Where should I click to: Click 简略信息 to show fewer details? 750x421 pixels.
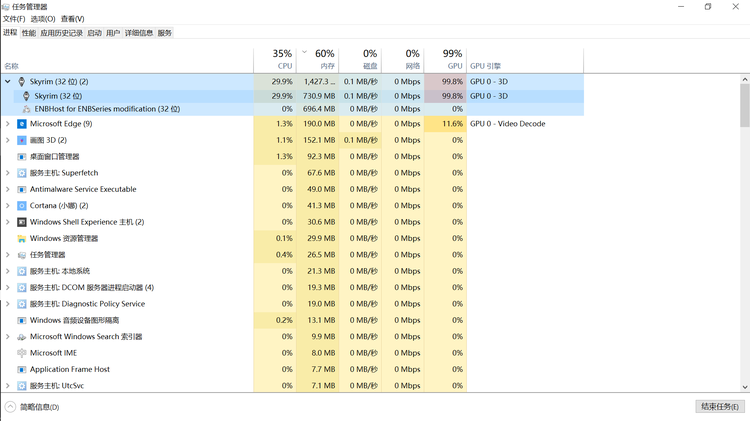point(32,407)
